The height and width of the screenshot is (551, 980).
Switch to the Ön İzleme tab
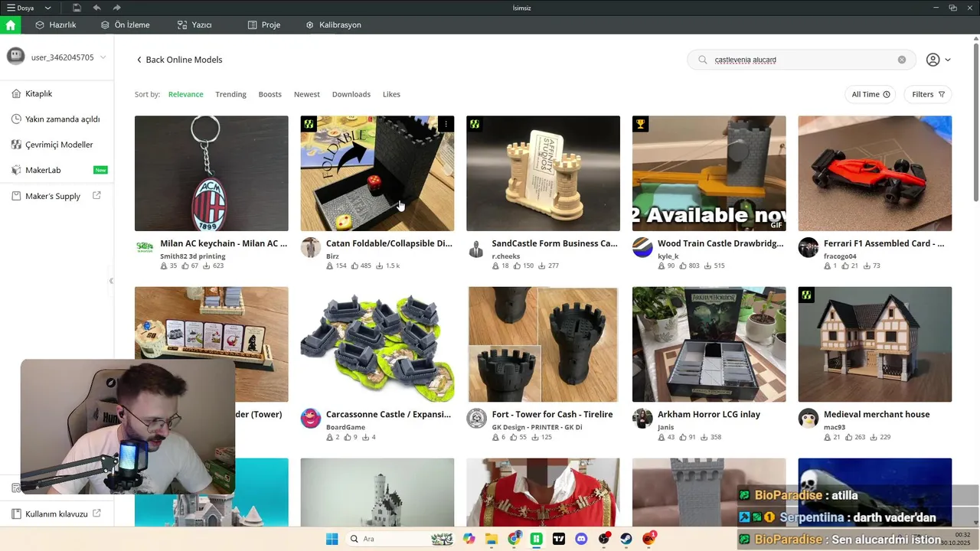(126, 24)
